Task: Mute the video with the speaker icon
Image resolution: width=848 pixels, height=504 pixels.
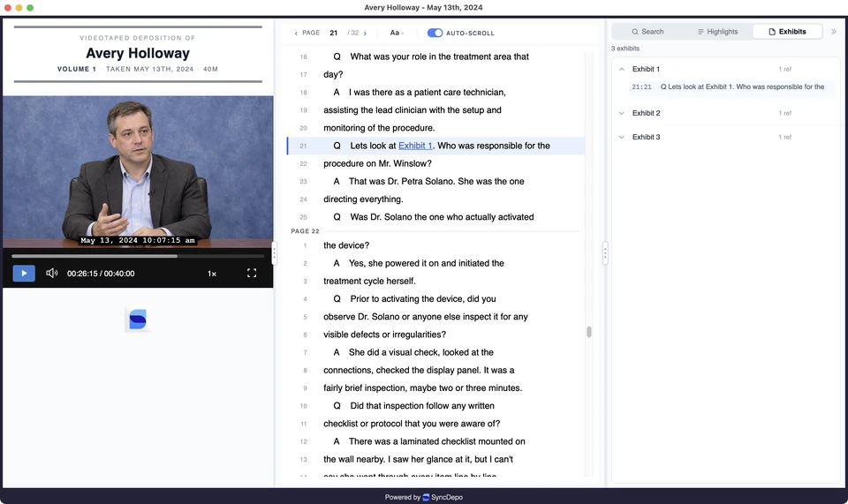Action: click(x=51, y=274)
